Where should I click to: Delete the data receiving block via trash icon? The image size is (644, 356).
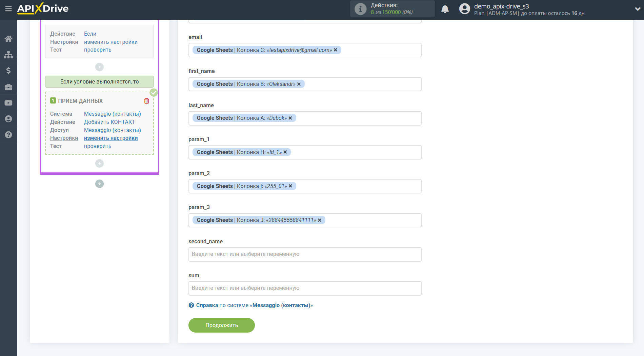[146, 101]
